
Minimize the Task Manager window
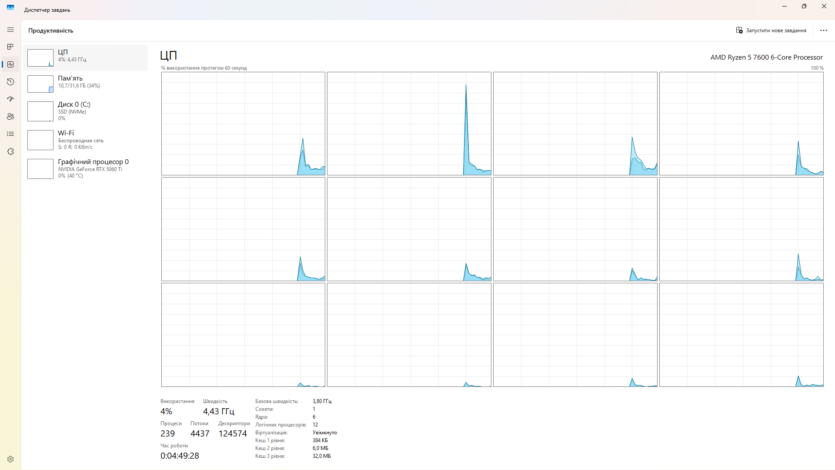(x=784, y=6)
